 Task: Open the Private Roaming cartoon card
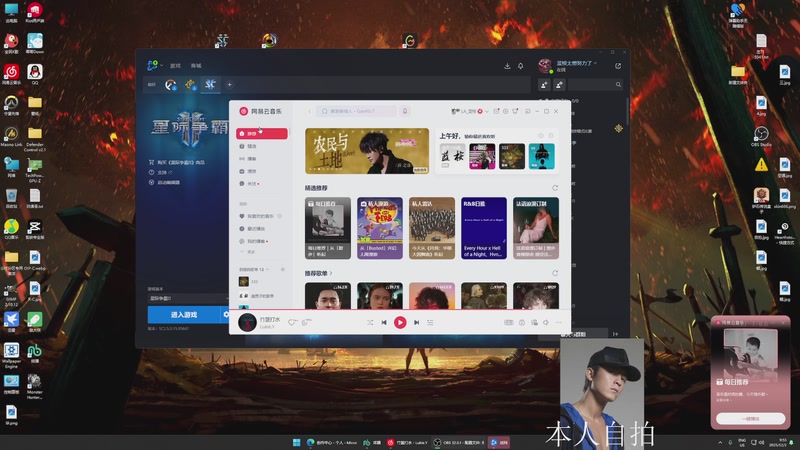pos(380,228)
